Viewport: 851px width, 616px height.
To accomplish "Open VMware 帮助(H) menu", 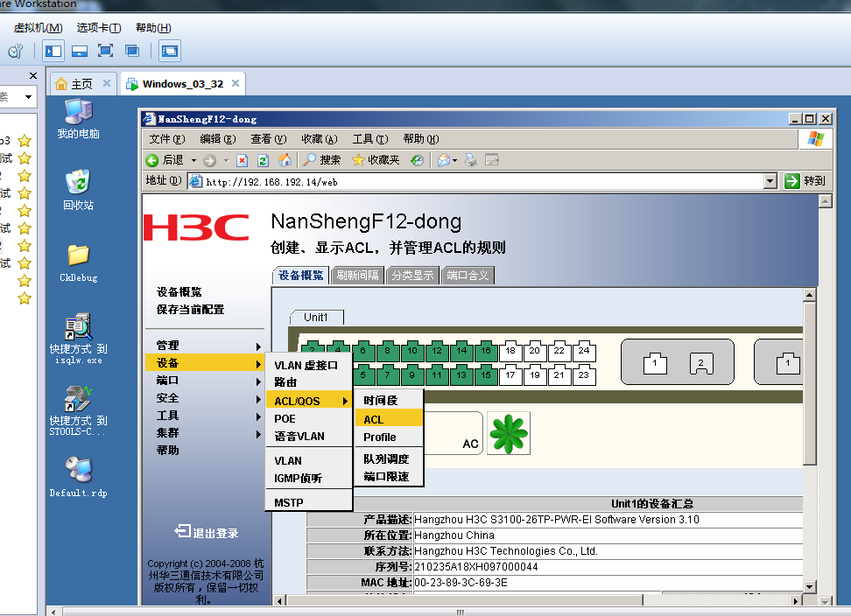I will [153, 28].
